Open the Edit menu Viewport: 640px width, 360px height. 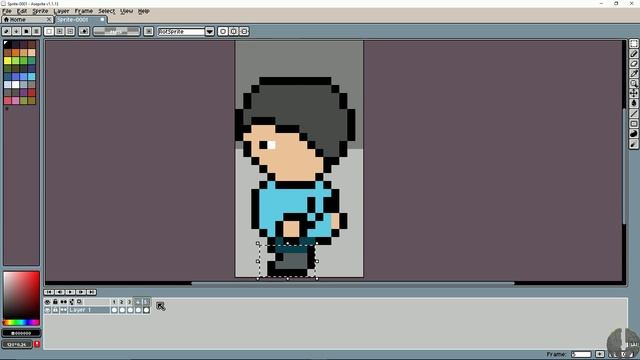click(x=22, y=11)
